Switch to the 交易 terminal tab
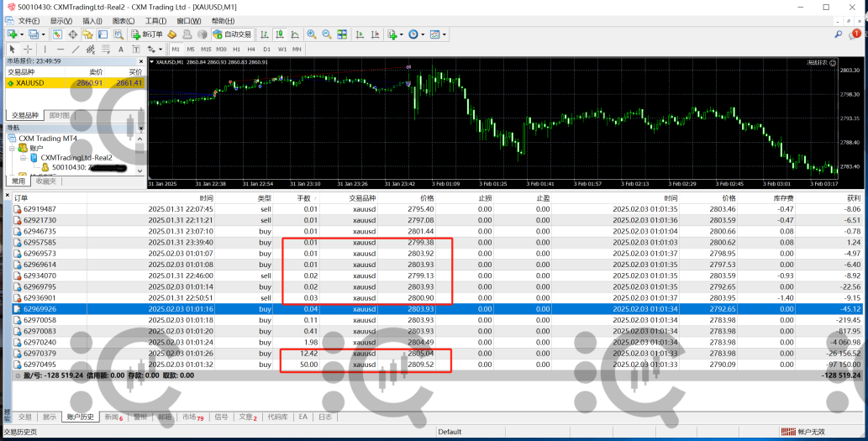This screenshot has height=441, width=868. tap(25, 417)
